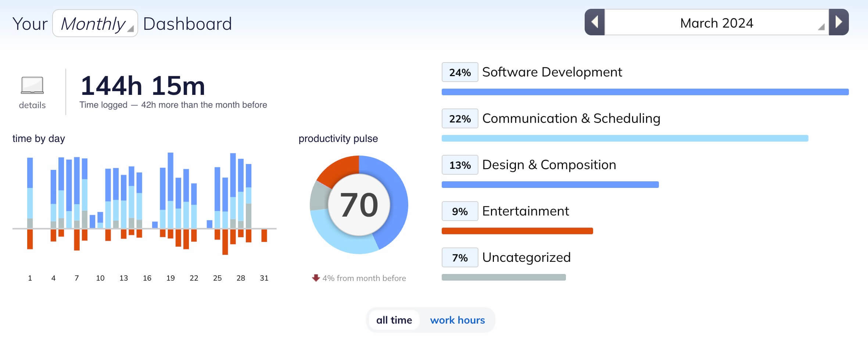The height and width of the screenshot is (342, 868).
Task: Open the Entertainment category
Action: pos(526,211)
